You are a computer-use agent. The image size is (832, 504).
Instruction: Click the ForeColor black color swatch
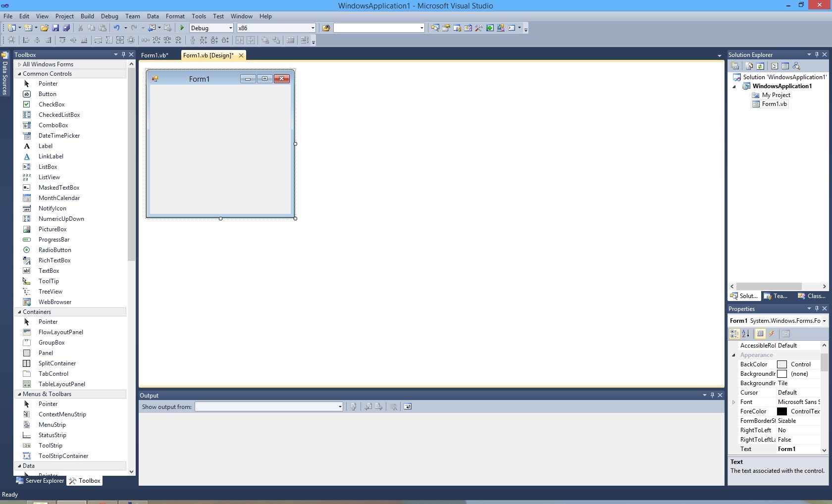782,411
